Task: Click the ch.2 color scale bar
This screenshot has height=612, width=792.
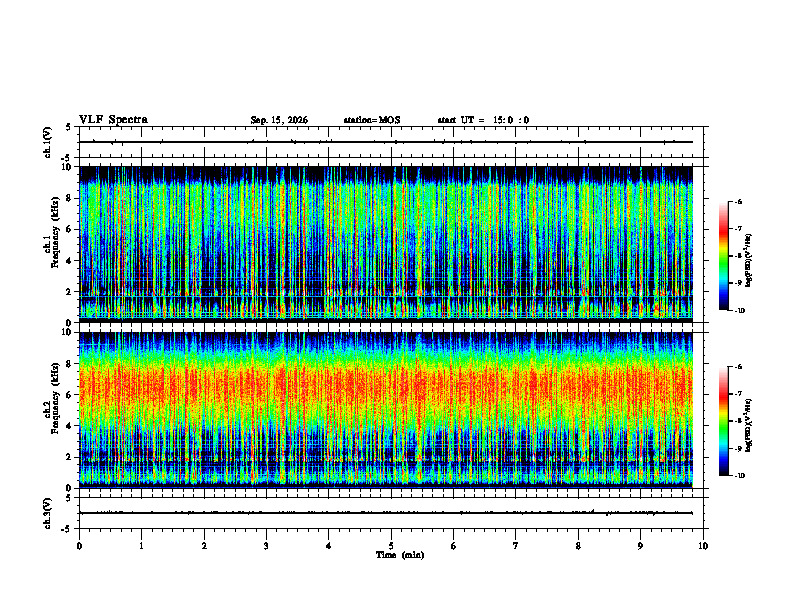Action: pyautogui.click(x=723, y=421)
